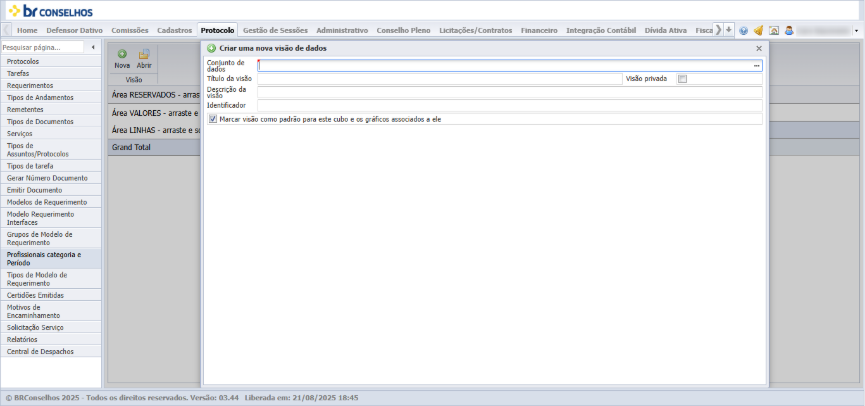Screen dimensions: 865x406
Task: Open the Conselho Pleno tab
Action: (x=403, y=30)
